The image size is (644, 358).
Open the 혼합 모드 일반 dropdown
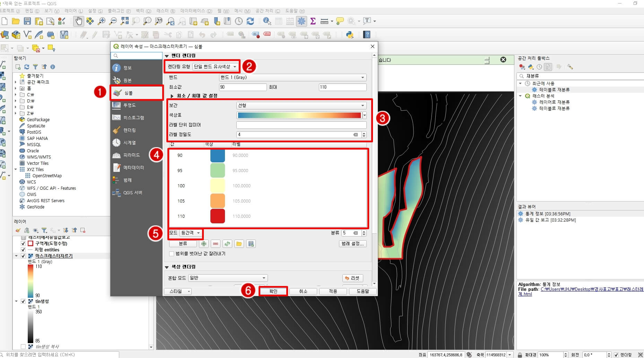tap(228, 278)
